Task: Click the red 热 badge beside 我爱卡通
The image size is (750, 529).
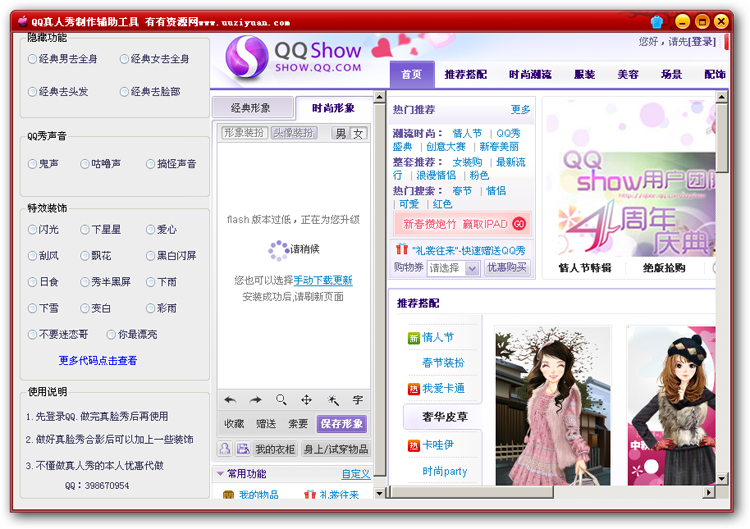Action: coord(413,389)
